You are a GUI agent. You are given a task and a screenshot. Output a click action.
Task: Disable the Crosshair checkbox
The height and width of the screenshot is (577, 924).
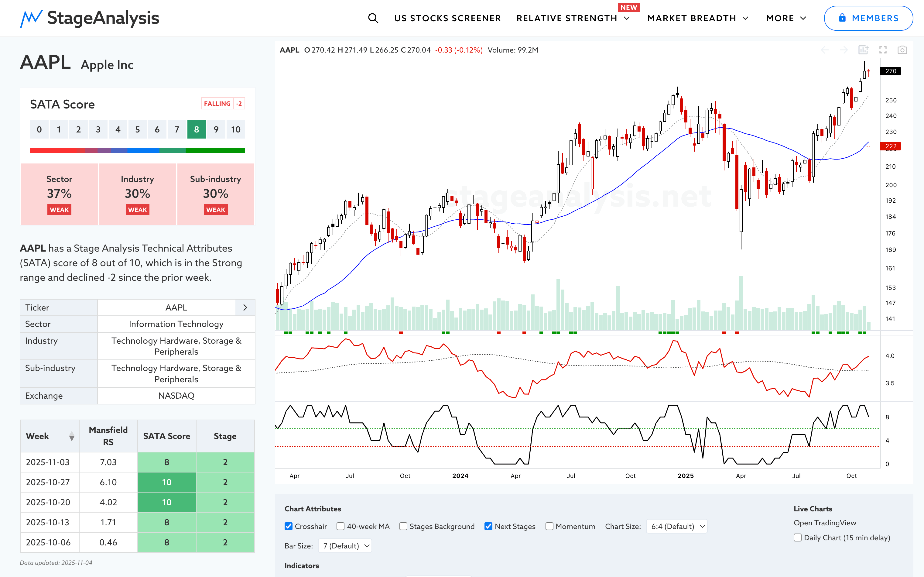(x=289, y=526)
